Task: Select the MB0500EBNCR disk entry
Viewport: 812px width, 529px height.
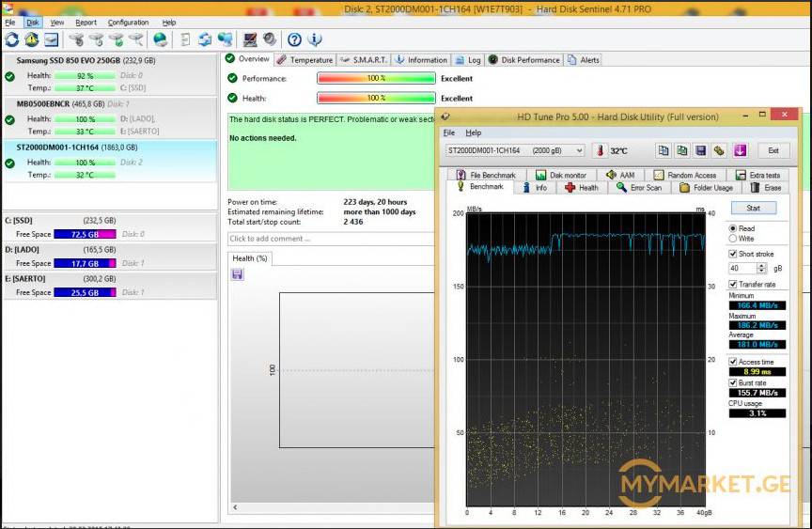Action: tap(109, 117)
